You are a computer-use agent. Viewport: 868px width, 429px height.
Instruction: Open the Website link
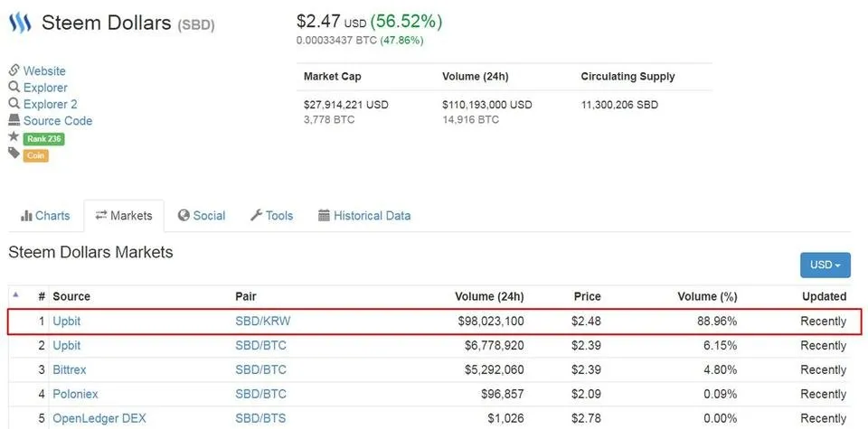click(x=44, y=70)
